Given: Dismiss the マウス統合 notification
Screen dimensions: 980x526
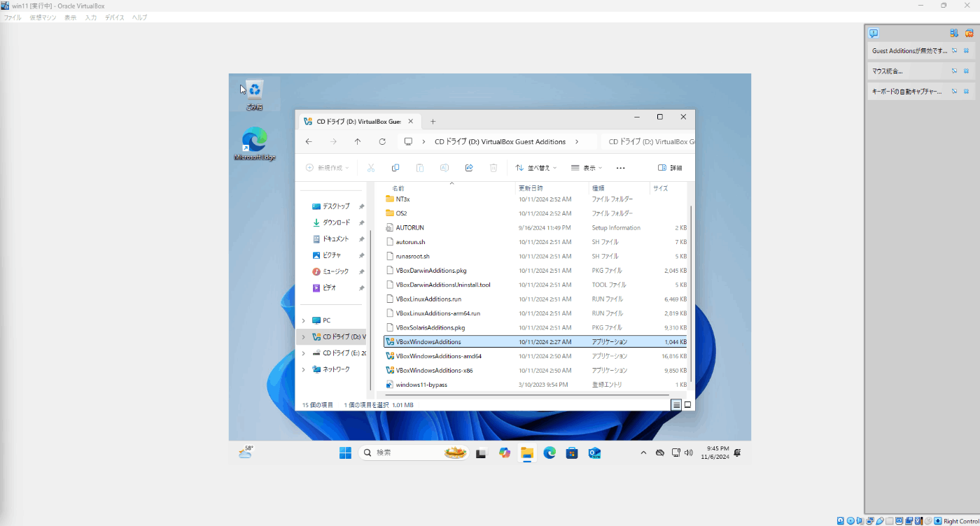Looking at the screenshot, I should [966, 71].
